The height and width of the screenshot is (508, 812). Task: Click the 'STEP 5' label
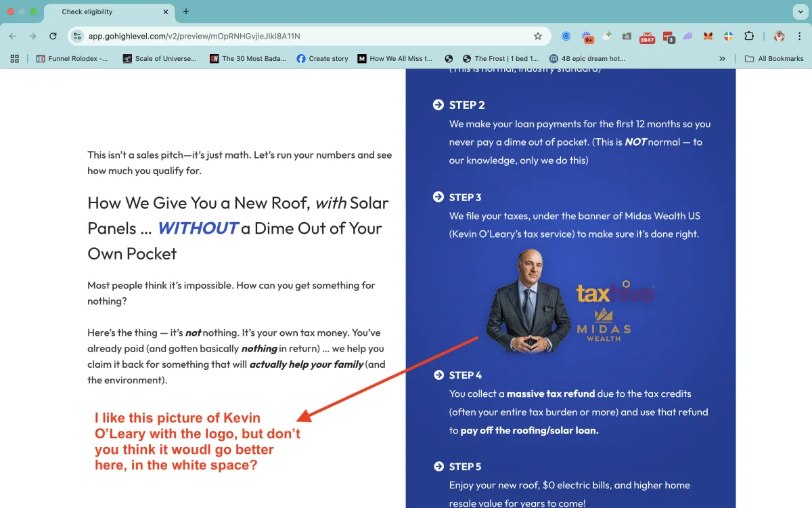466,467
